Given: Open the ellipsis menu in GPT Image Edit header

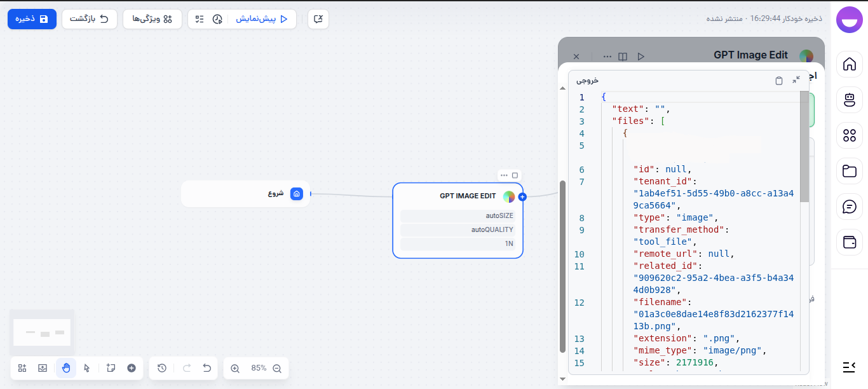Looking at the screenshot, I should click(x=607, y=56).
